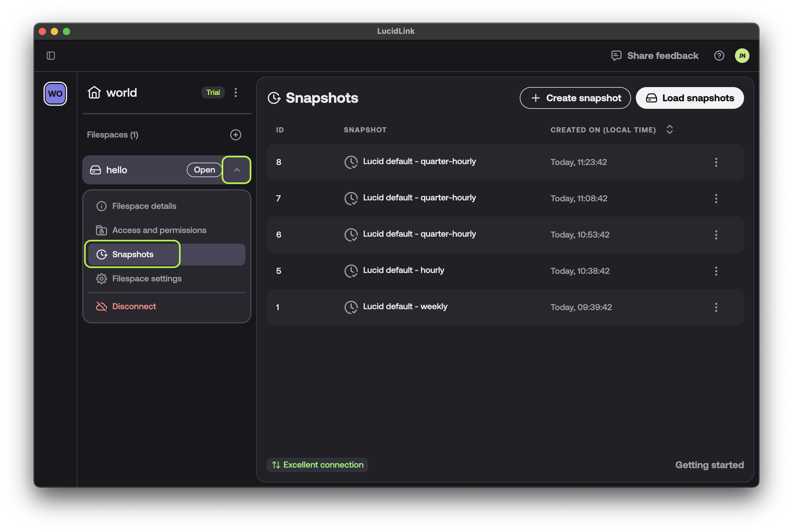
Task: Click the world workspace name
Action: (121, 92)
